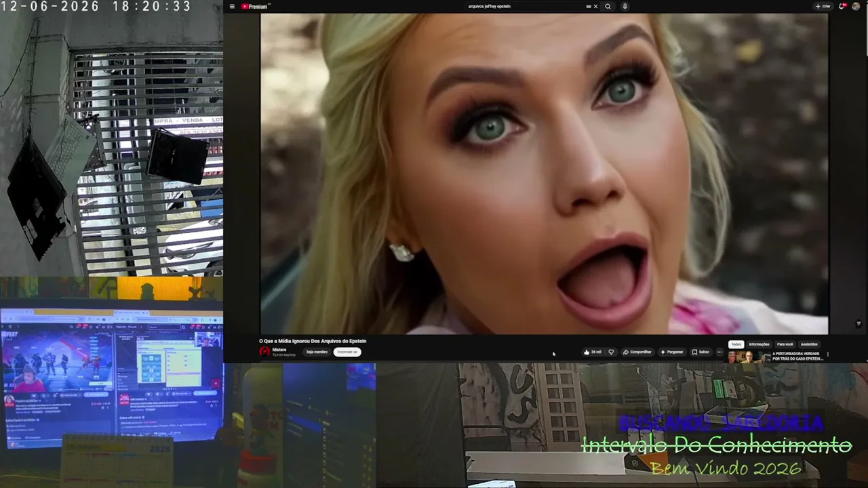Like the video (36 mil)
This screenshot has width=868, height=488.
[592, 352]
